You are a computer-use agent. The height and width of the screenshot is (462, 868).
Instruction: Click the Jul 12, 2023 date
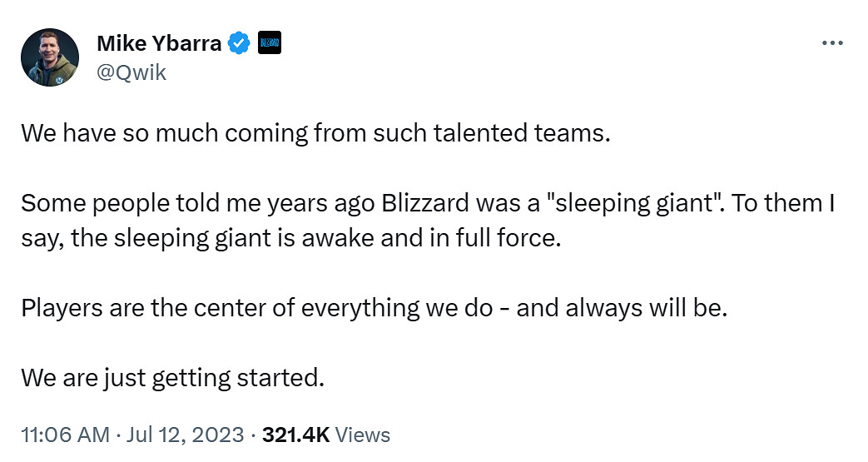(185, 435)
